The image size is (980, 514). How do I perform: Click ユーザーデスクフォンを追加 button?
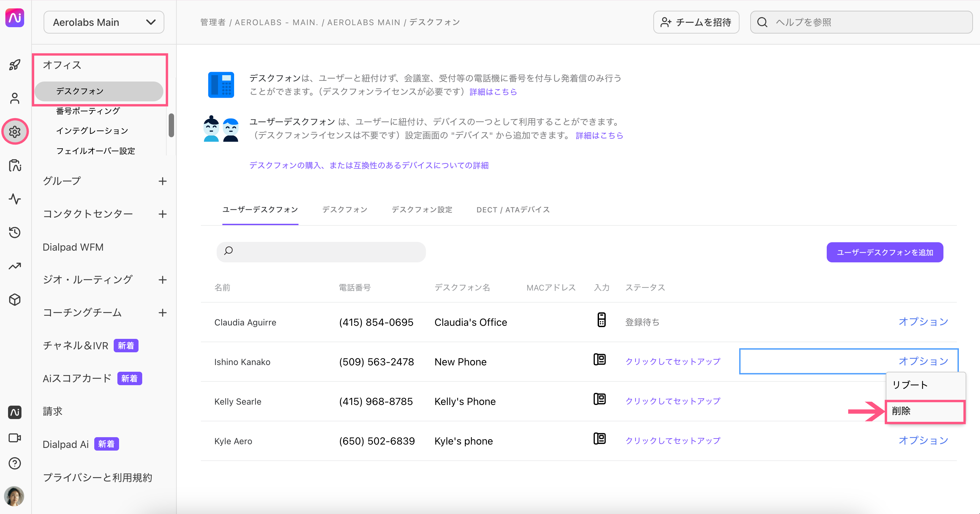tap(884, 252)
